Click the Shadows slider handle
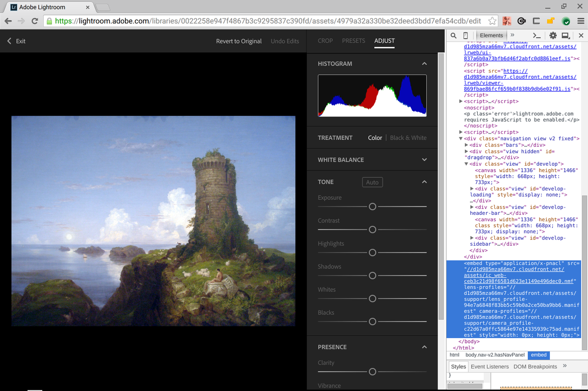 [372, 276]
